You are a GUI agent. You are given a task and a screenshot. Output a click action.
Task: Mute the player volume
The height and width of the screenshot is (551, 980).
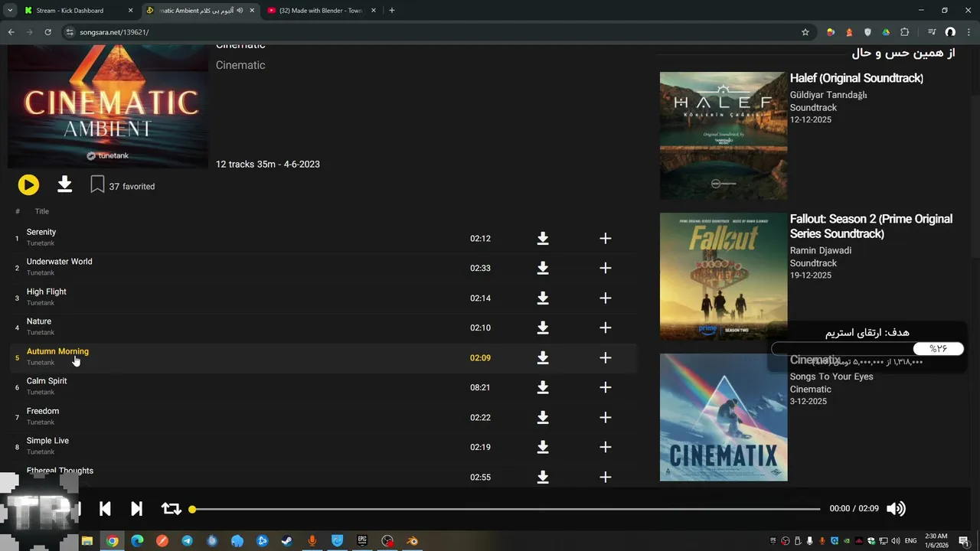click(896, 509)
